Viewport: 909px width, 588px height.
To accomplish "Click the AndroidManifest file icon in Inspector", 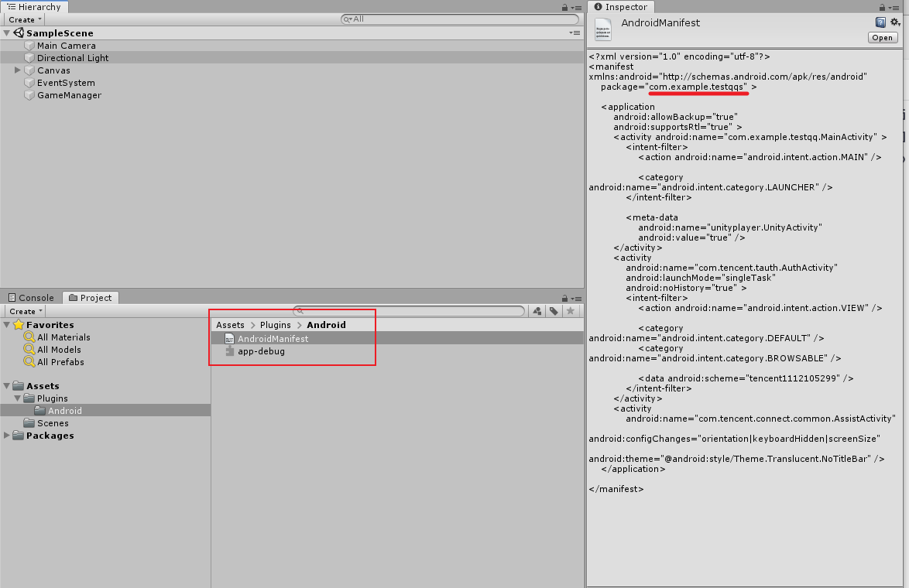I will [603, 29].
